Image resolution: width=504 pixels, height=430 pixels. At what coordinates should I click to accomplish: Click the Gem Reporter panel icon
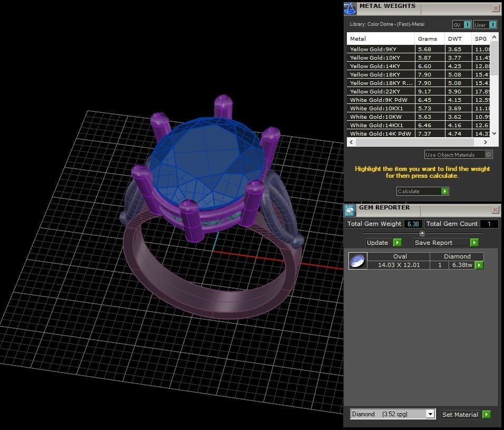(x=350, y=210)
